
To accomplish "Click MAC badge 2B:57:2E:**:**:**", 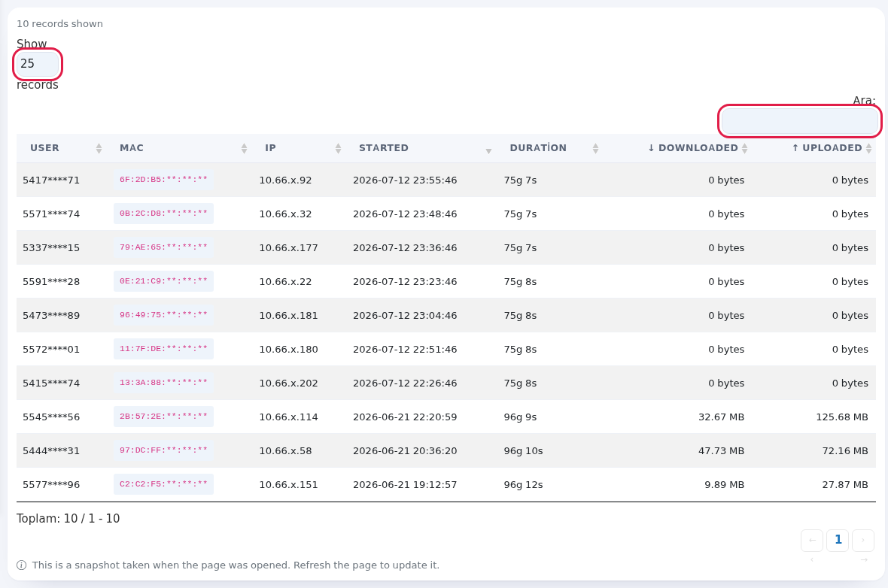I will [163, 417].
